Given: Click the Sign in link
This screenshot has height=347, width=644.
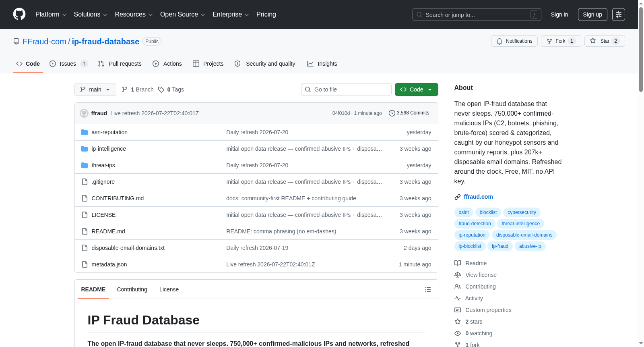Looking at the screenshot, I should (559, 15).
